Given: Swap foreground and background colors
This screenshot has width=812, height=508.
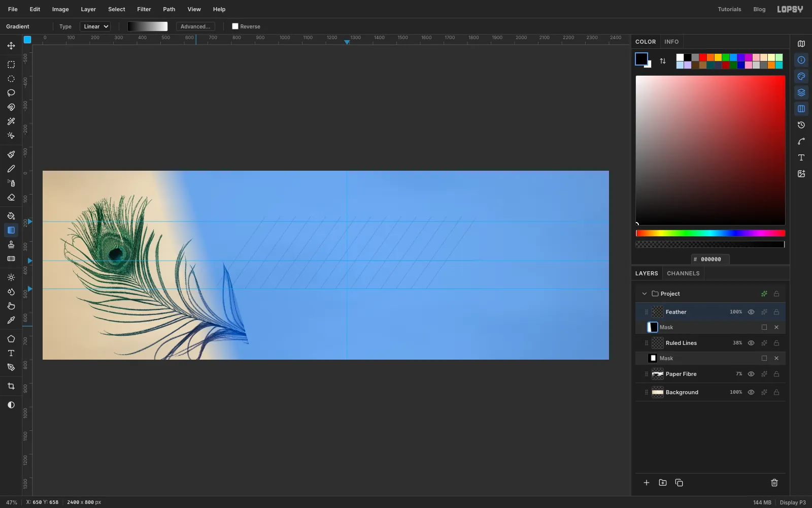Looking at the screenshot, I should (x=663, y=61).
